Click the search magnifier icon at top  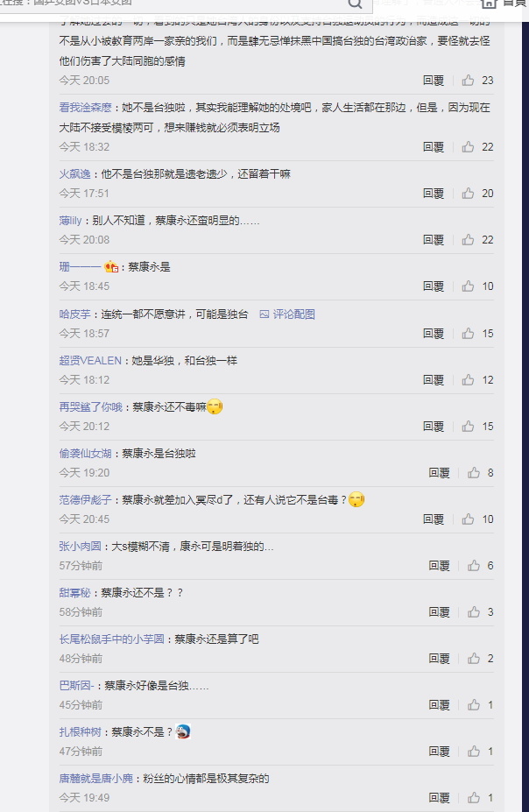[355, 4]
